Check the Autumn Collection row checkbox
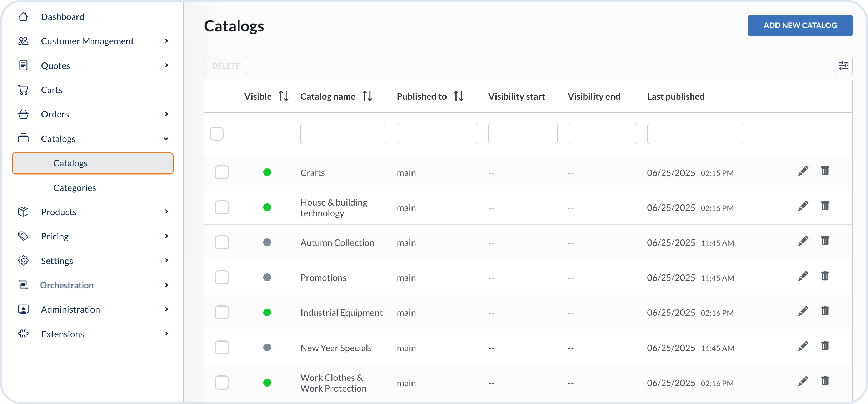868x404 pixels. pyautogui.click(x=221, y=242)
